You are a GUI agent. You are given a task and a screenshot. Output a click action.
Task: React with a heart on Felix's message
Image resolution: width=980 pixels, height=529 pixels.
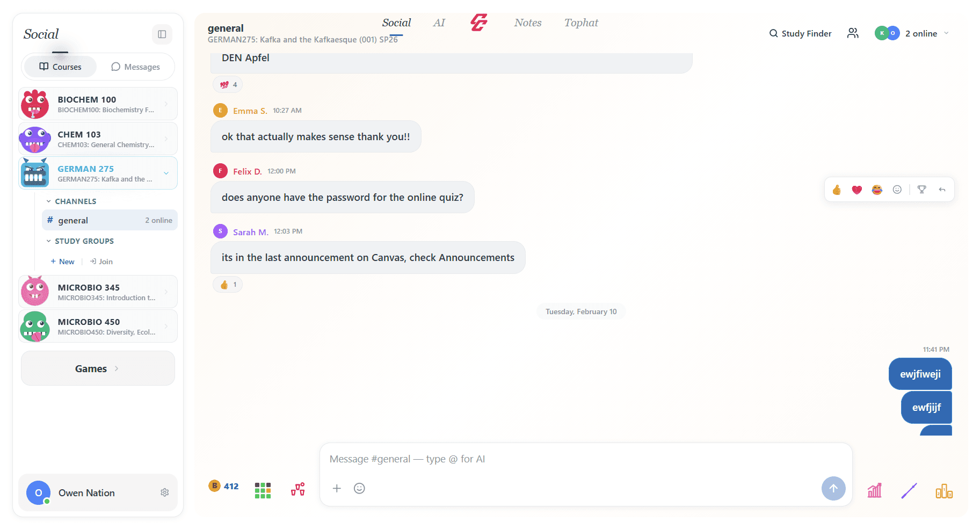pyautogui.click(x=856, y=190)
